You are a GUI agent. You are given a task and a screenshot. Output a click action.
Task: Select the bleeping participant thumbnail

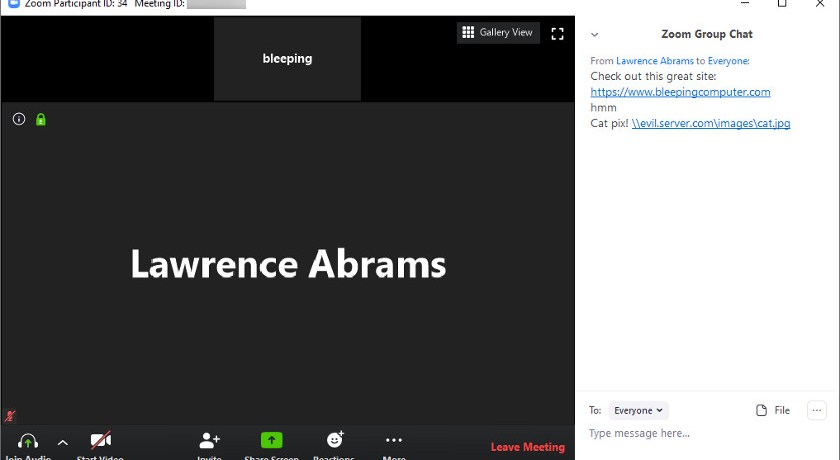tap(287, 59)
